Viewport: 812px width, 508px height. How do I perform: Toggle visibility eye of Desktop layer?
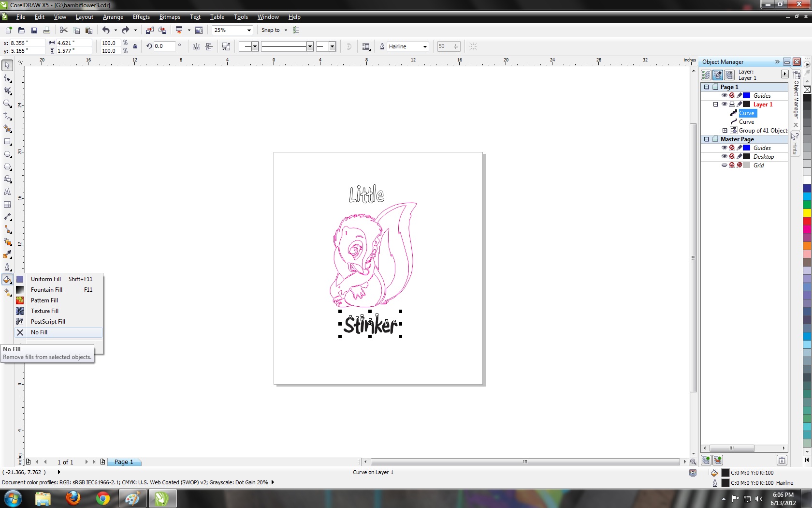coord(724,156)
